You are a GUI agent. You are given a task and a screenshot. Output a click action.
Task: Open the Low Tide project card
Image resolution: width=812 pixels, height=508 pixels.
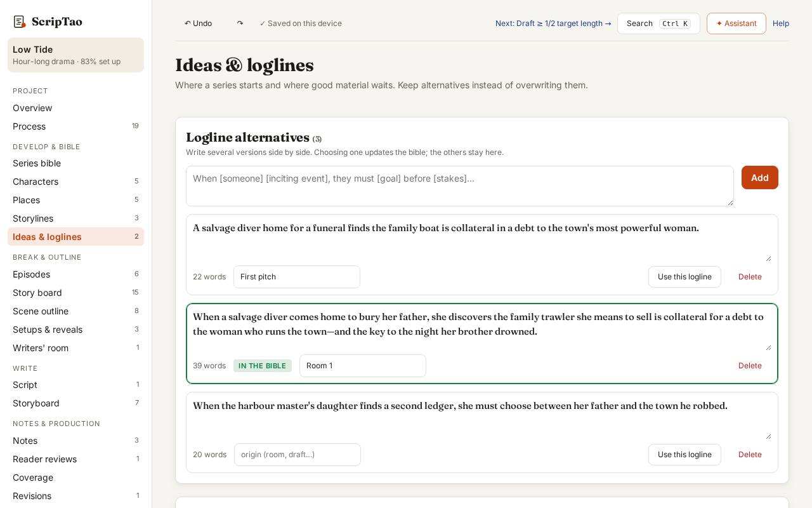[x=75, y=55]
